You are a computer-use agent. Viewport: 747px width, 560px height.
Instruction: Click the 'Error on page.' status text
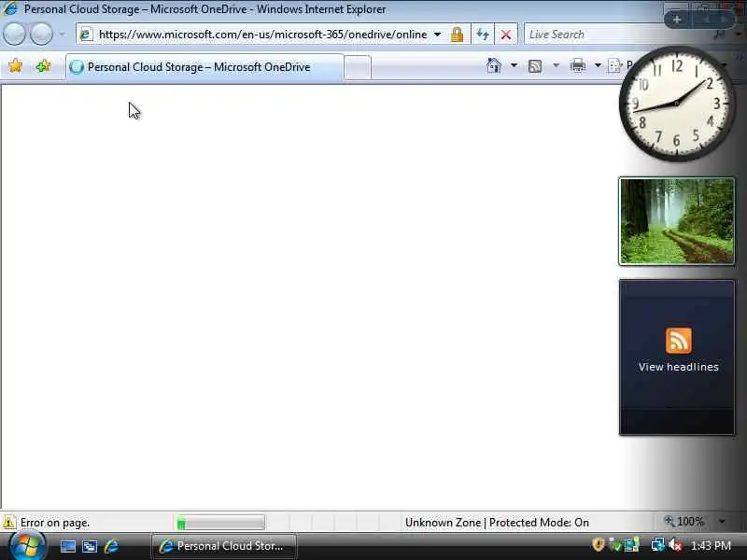click(x=55, y=523)
